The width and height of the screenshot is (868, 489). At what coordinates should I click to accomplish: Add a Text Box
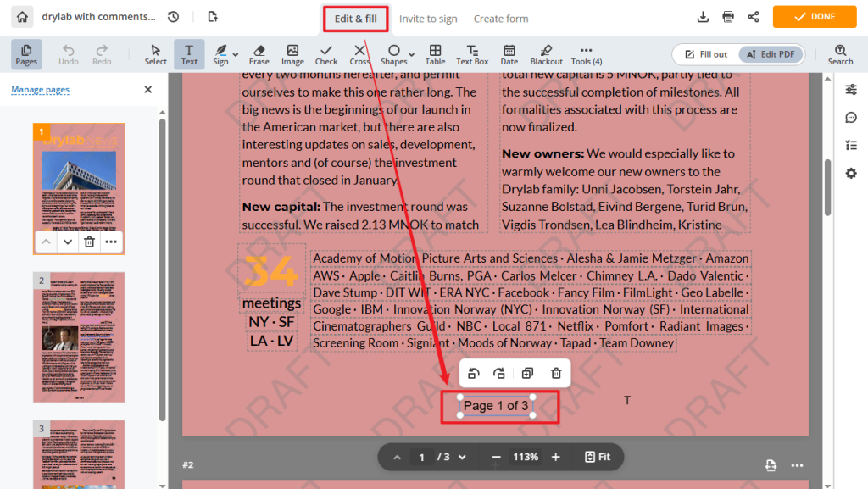click(472, 54)
